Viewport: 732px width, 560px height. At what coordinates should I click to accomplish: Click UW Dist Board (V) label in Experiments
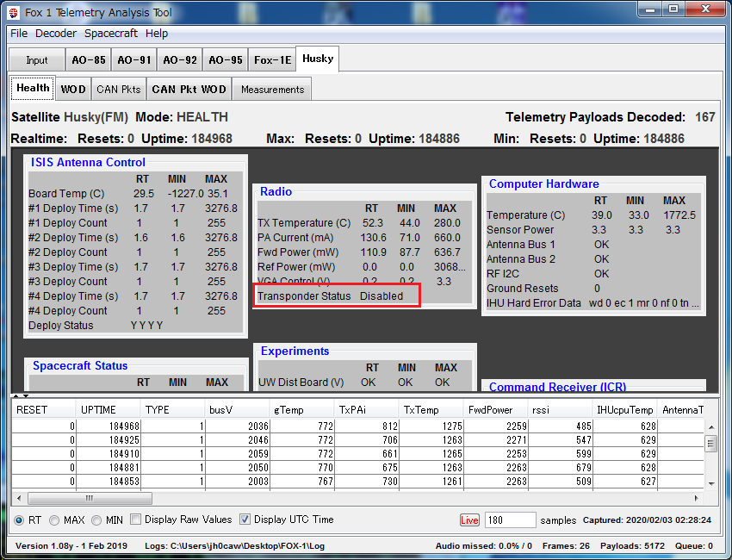click(x=301, y=383)
